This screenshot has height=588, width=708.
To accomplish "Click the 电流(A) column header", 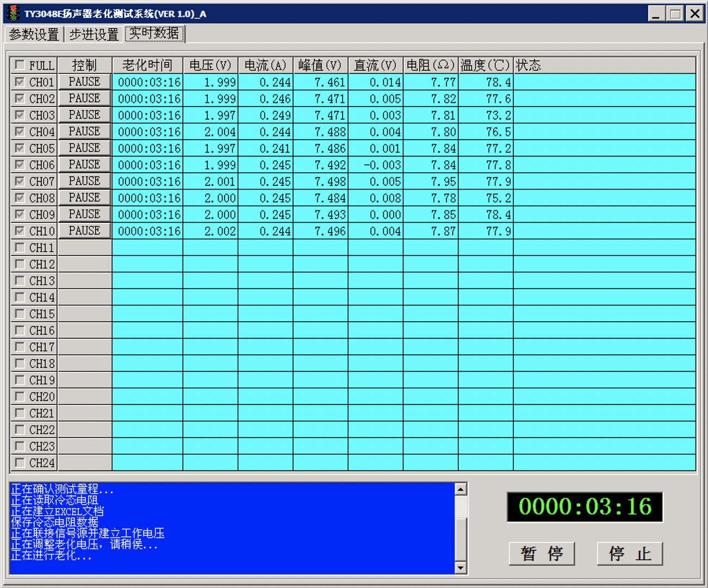I will click(x=265, y=65).
